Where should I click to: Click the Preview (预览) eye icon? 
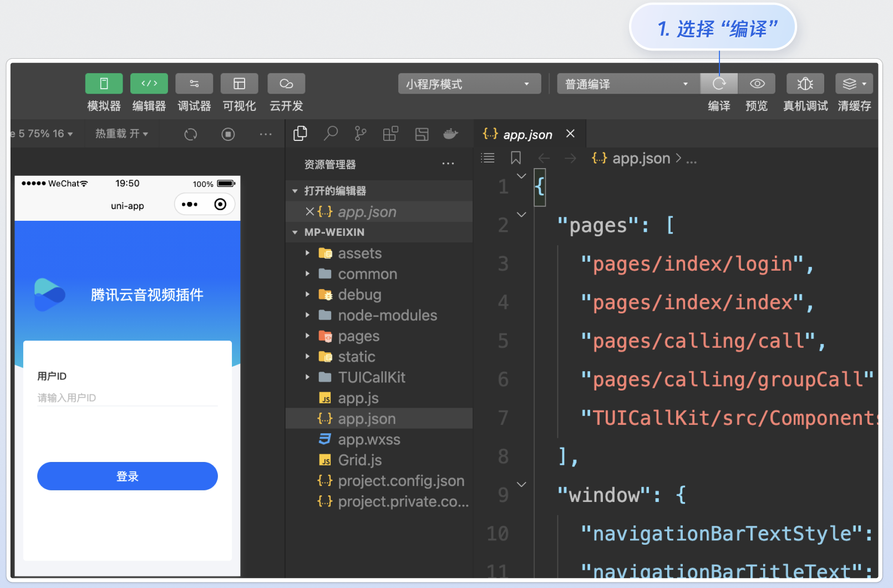tap(757, 84)
